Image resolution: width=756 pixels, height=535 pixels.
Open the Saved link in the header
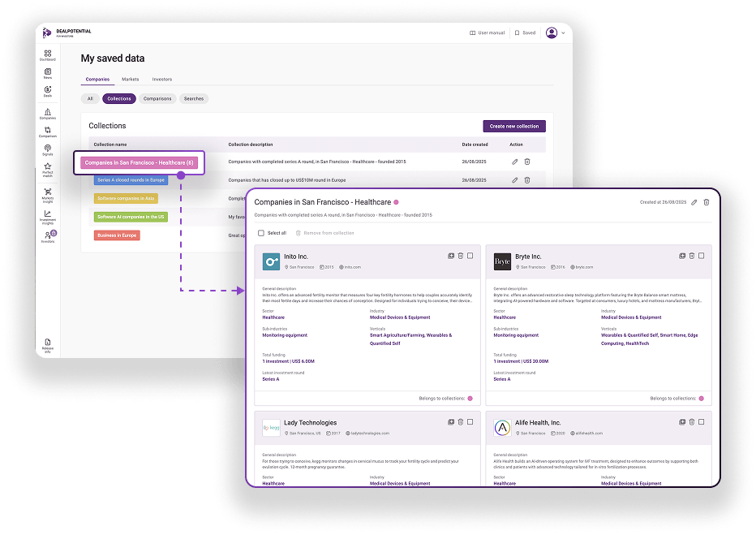525,32
